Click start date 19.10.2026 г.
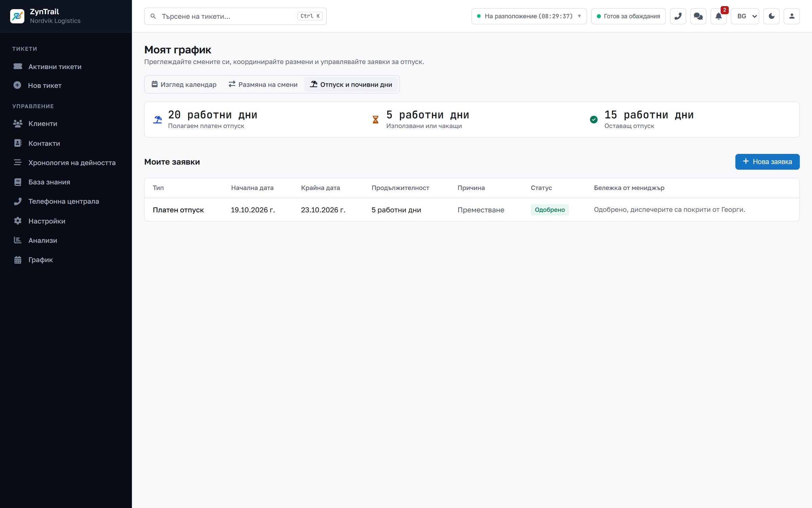 coord(253,210)
